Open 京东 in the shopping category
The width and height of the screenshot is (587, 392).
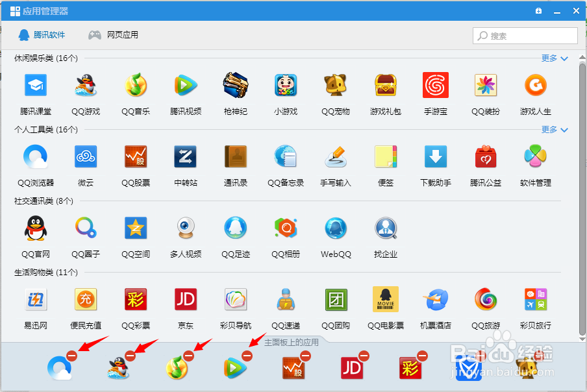click(x=186, y=300)
